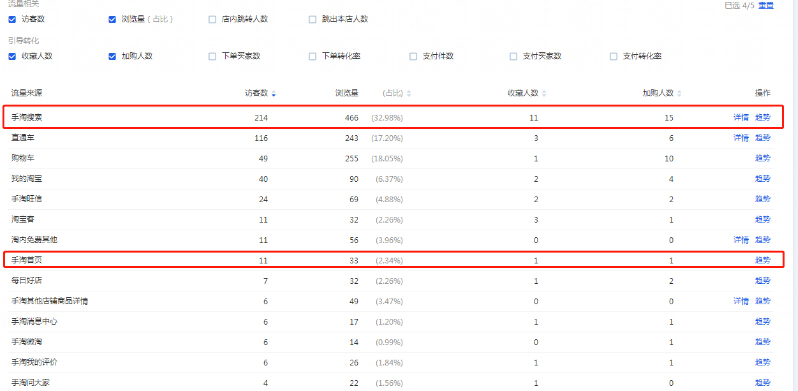Sort by 加购人数 arrow icon
798x391 pixels.
tap(679, 94)
